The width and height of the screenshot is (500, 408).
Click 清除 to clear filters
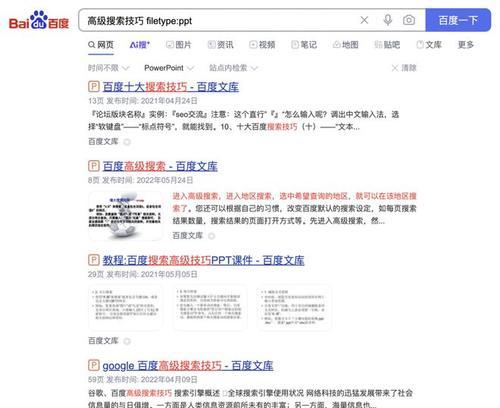tap(404, 68)
